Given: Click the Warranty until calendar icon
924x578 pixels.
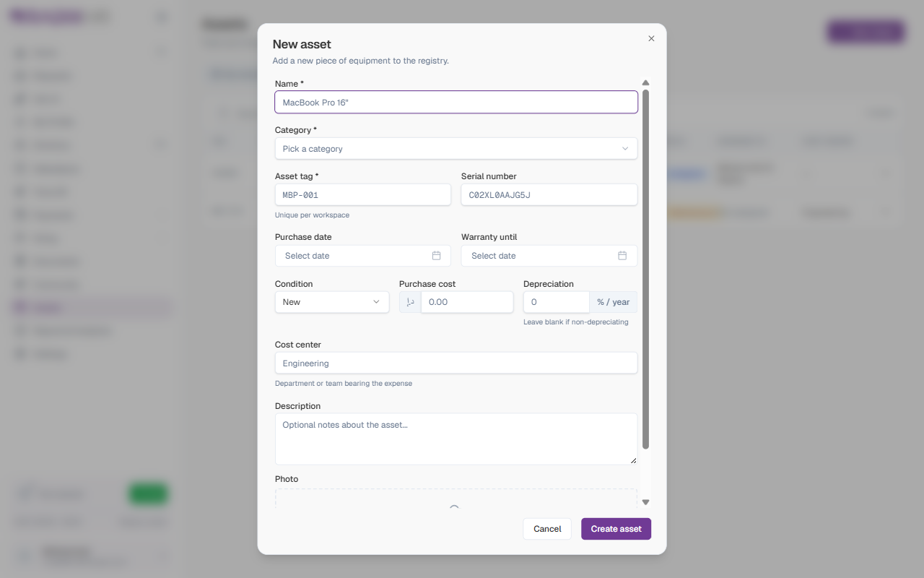Looking at the screenshot, I should pos(622,256).
